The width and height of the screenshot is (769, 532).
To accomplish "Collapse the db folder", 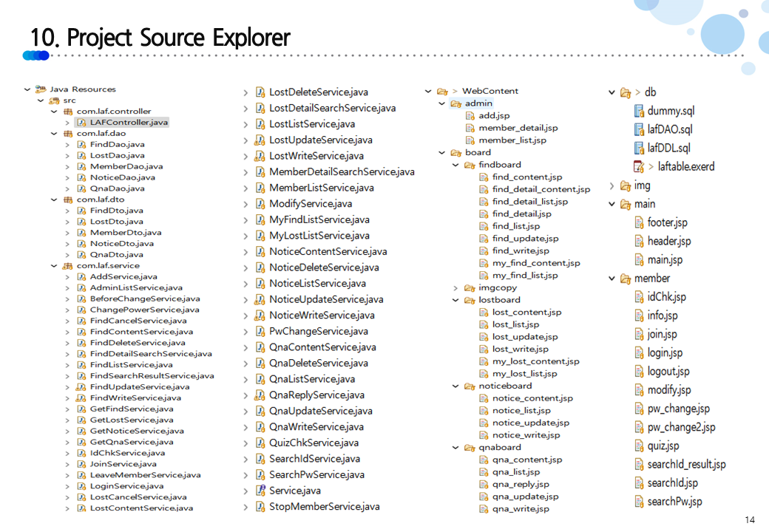I will coord(612,92).
